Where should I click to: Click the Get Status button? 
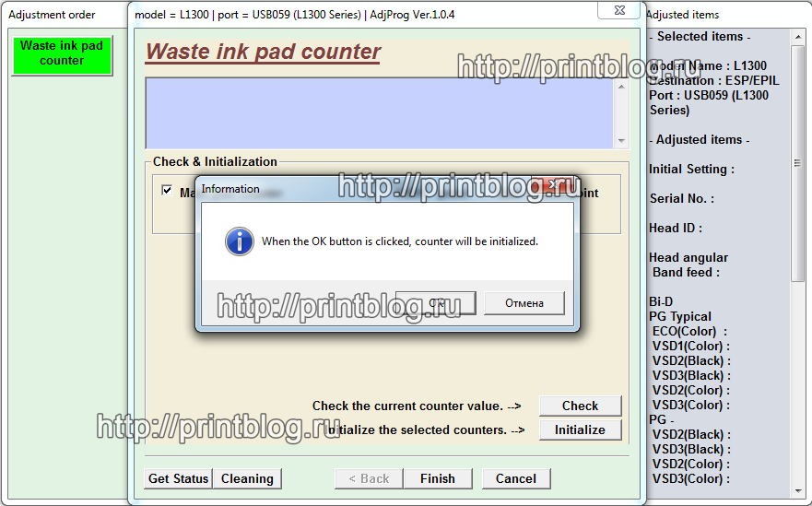(179, 478)
